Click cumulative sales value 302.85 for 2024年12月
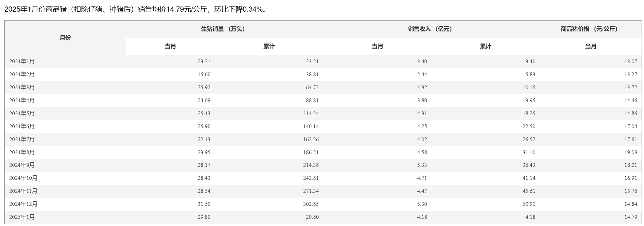 [x=311, y=204]
